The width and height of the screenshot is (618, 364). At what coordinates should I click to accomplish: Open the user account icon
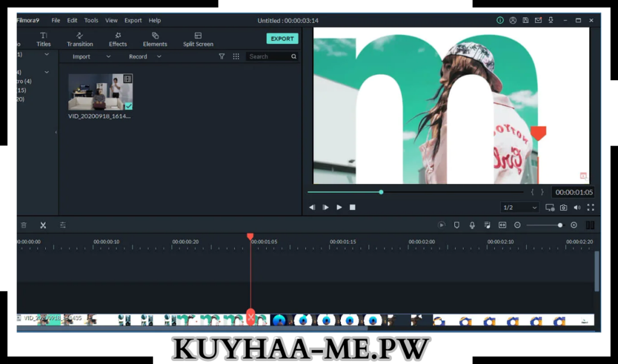513,20
